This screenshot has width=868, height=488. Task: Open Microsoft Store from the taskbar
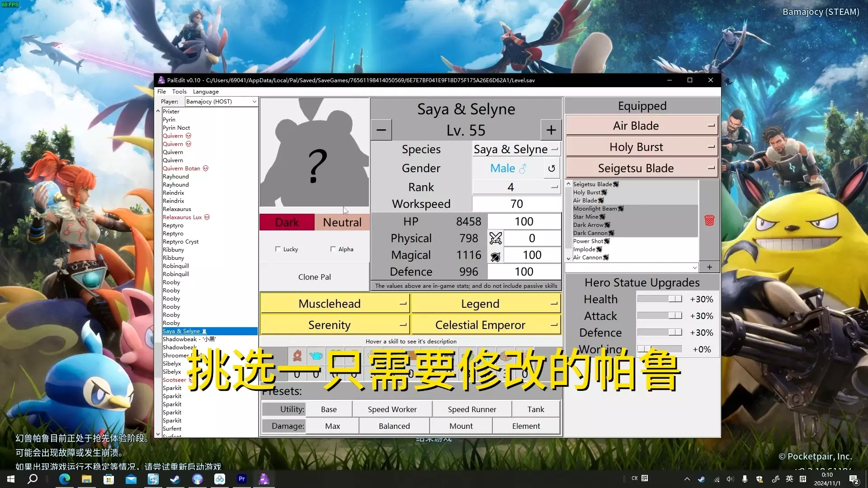[x=108, y=479]
